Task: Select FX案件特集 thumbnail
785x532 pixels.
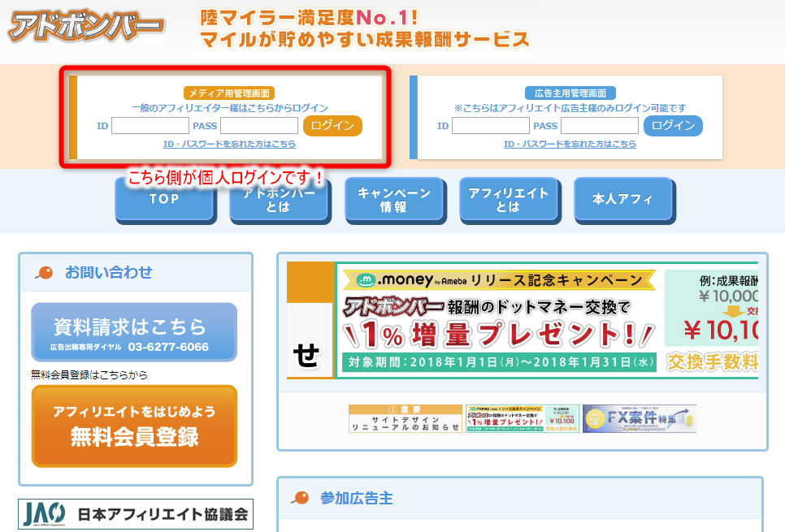Action: [x=640, y=418]
